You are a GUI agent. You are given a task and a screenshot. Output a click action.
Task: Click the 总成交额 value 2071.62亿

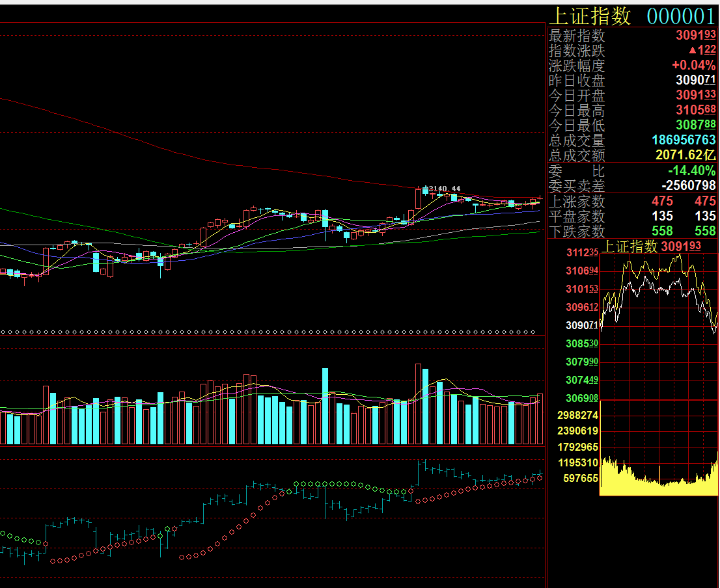tap(685, 155)
